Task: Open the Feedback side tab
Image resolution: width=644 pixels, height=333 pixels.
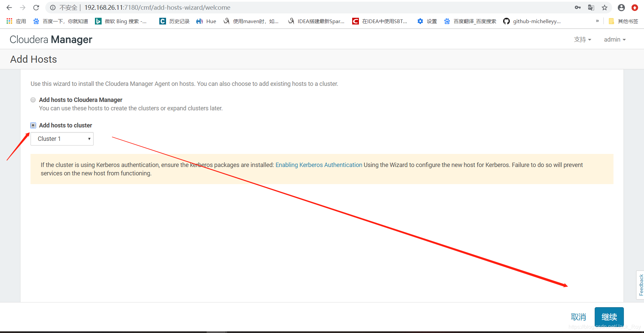Action: point(640,285)
